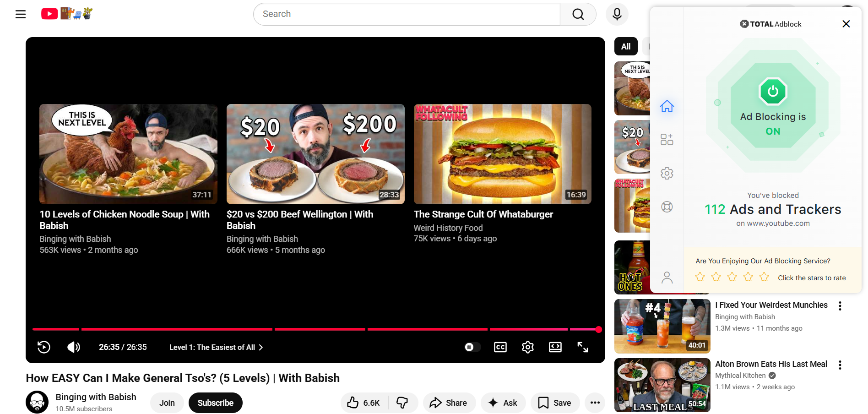Open '$20 vs $200 Beef Wellington' thumbnail

click(x=315, y=154)
